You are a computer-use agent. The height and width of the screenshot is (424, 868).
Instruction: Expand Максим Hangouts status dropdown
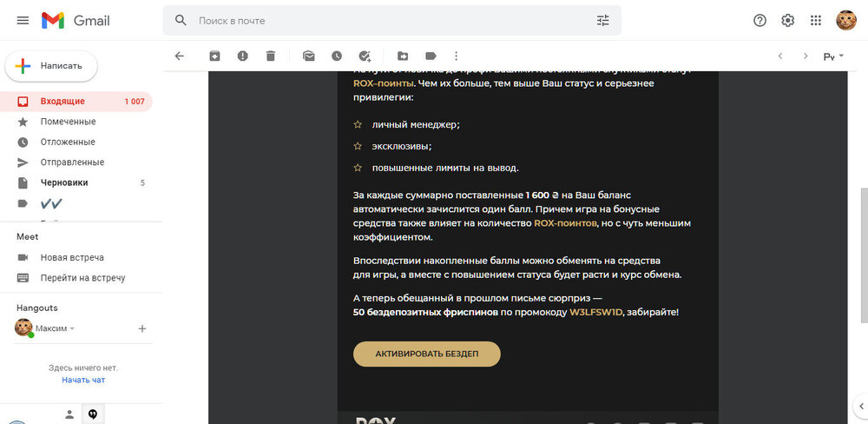tap(72, 328)
